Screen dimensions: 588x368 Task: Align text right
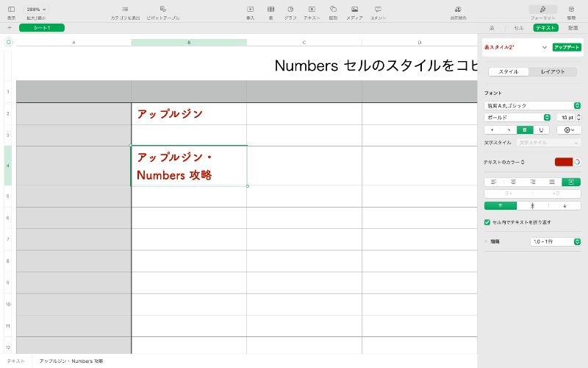(532, 182)
